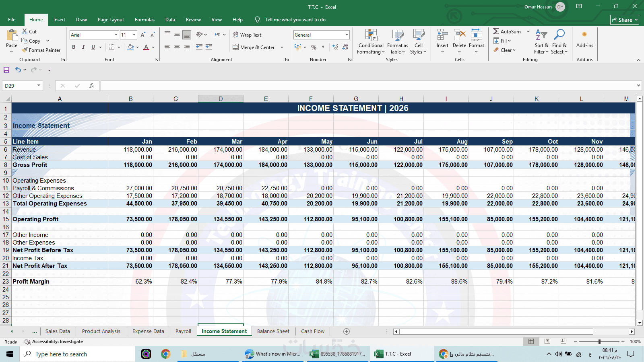644x362 pixels.
Task: Click the Format Painter brush icon
Action: click(x=25, y=50)
